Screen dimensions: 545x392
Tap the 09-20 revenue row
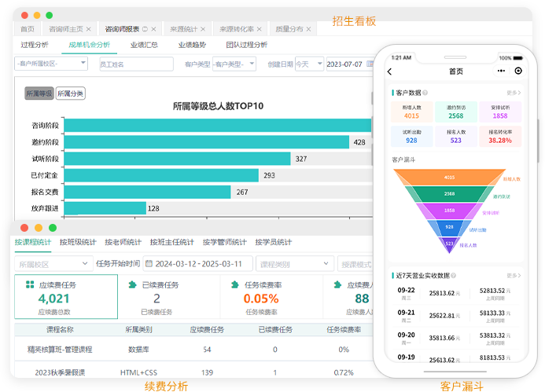pyautogui.click(x=455, y=338)
